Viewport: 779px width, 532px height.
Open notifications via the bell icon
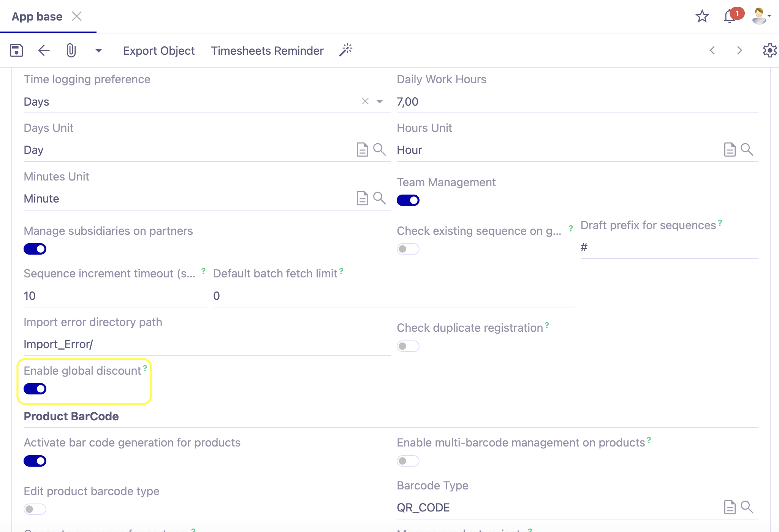coord(729,16)
